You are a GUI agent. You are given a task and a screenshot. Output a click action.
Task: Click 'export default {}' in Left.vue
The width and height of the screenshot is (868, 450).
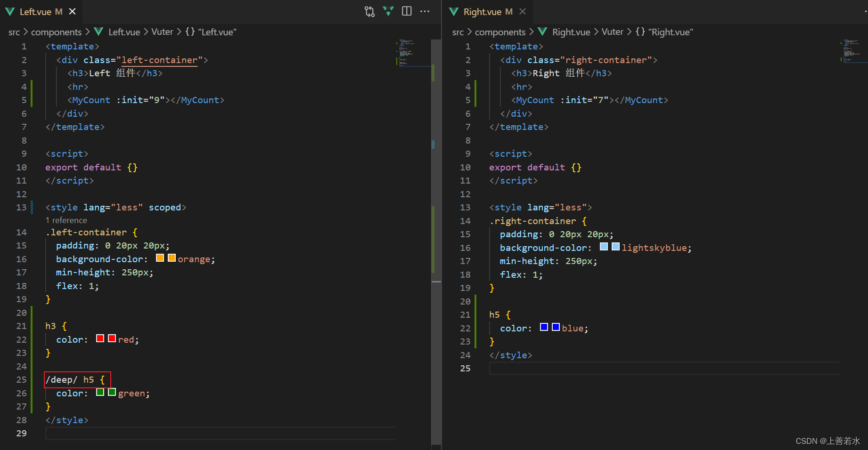tap(91, 167)
